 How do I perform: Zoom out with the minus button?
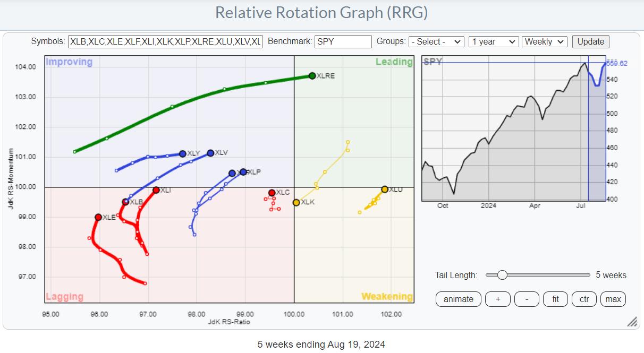pyautogui.click(x=527, y=299)
